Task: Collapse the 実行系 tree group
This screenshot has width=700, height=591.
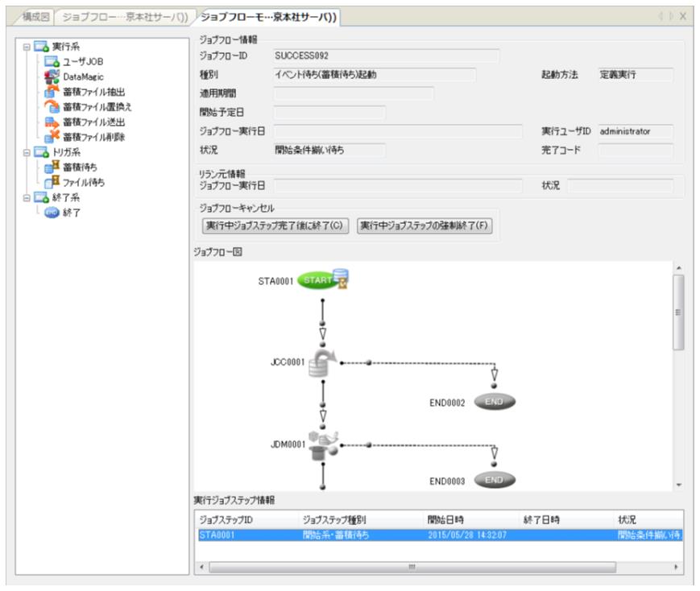Action: (27, 47)
